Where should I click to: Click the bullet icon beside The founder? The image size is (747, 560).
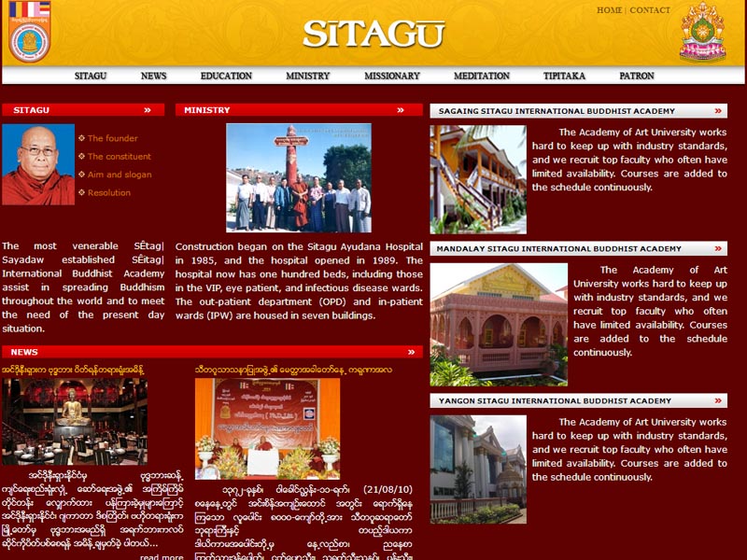pos(81,138)
